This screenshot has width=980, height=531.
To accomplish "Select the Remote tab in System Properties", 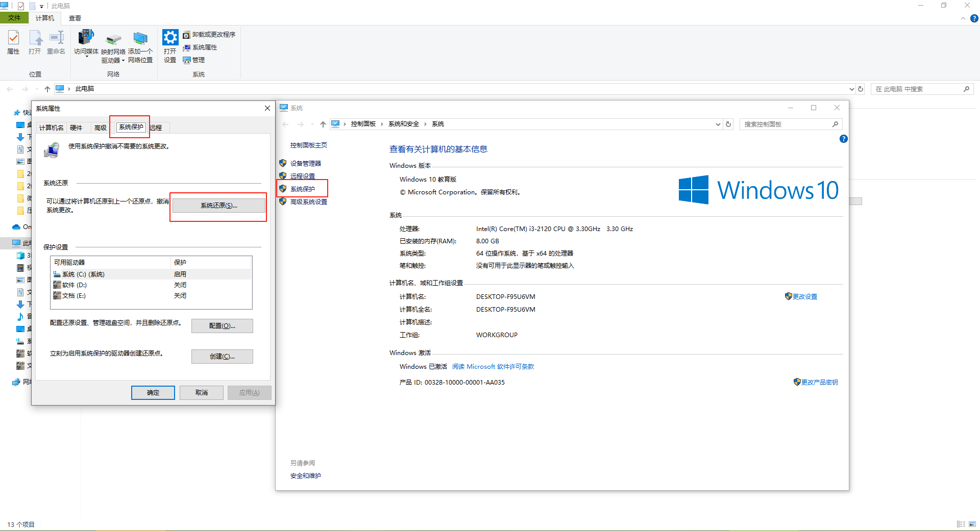I will [157, 128].
